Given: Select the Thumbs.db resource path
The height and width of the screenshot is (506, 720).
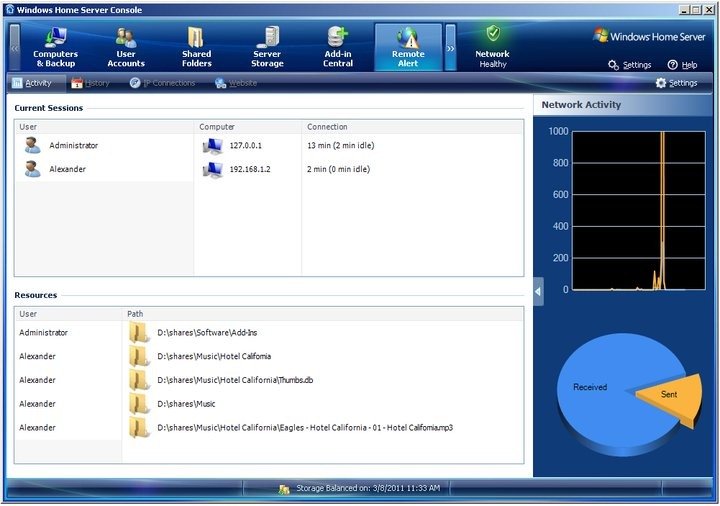Looking at the screenshot, I should 235,381.
